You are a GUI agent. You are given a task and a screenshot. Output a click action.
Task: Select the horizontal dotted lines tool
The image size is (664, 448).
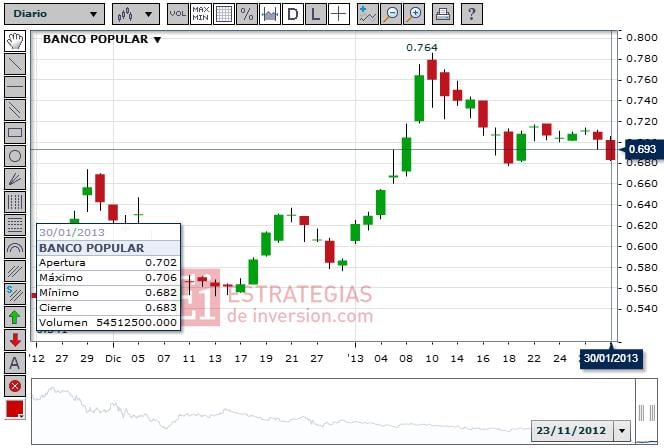(15, 224)
